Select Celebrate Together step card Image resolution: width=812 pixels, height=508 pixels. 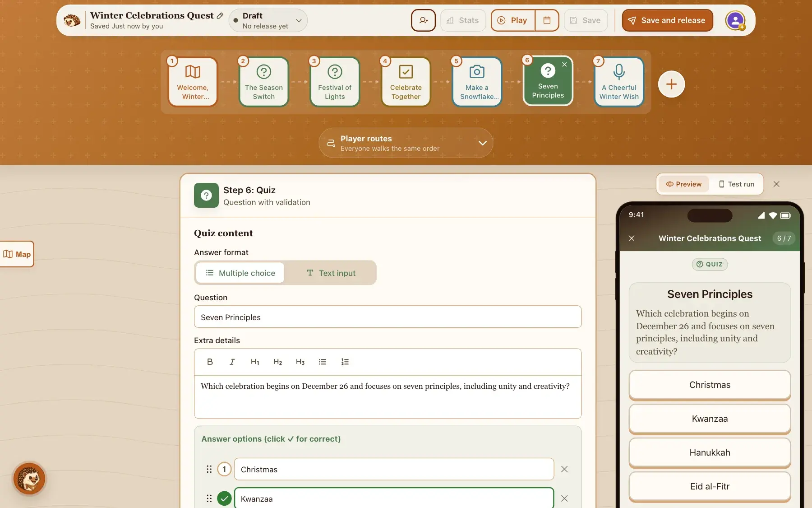click(406, 82)
